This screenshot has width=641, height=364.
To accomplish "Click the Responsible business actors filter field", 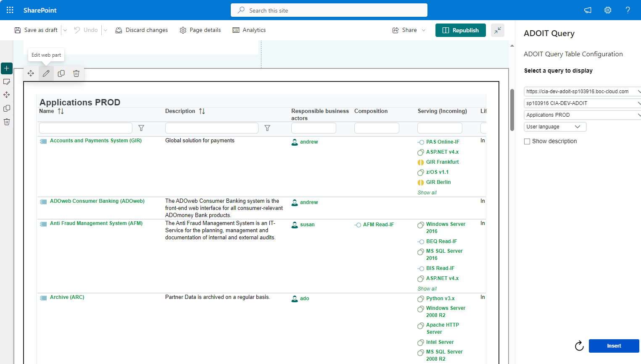I will click(314, 128).
